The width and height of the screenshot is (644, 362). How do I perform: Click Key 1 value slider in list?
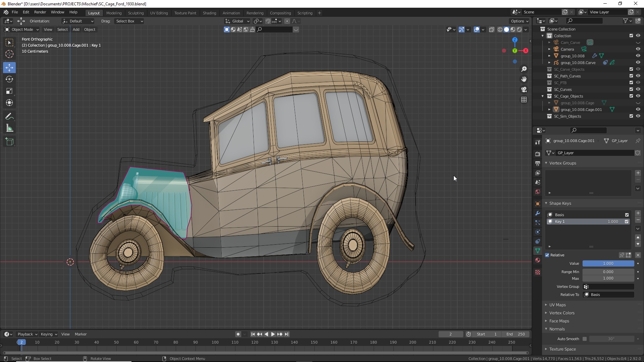point(612,222)
